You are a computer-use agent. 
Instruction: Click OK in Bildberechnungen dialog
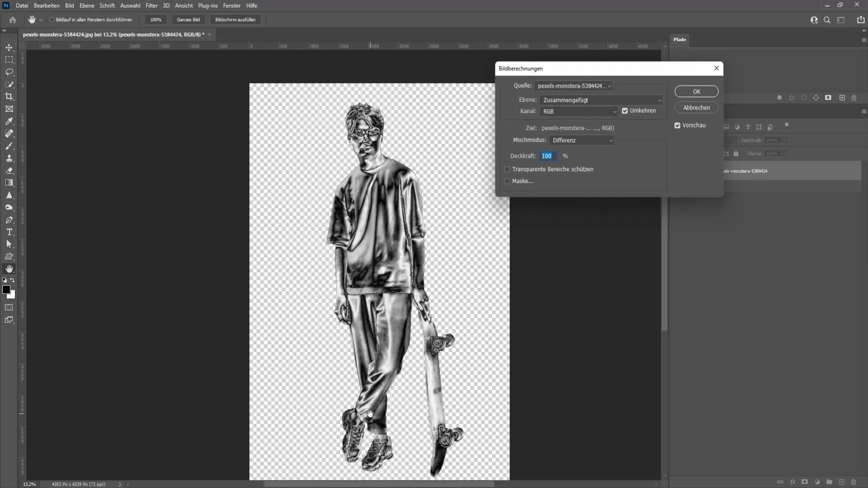tap(696, 92)
